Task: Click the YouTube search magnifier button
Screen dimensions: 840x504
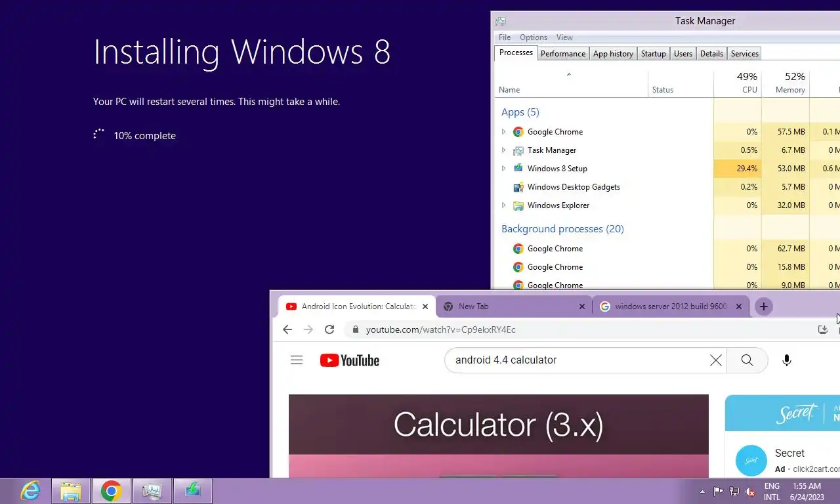Action: pos(747,360)
